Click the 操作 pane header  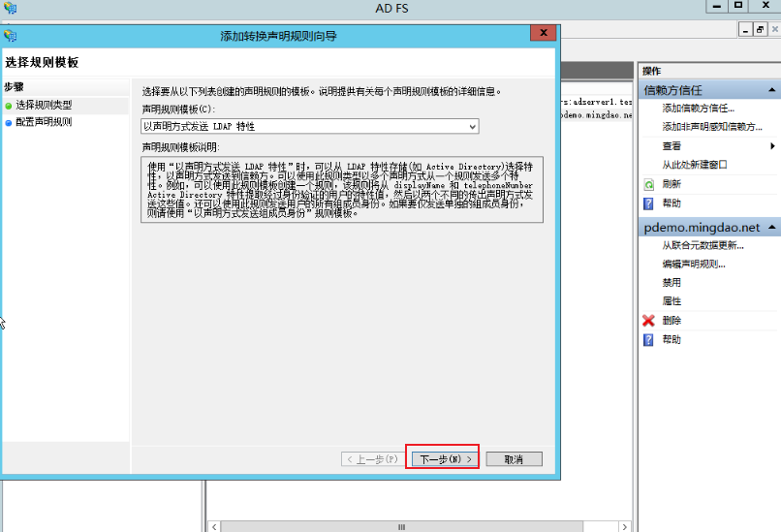coord(708,72)
